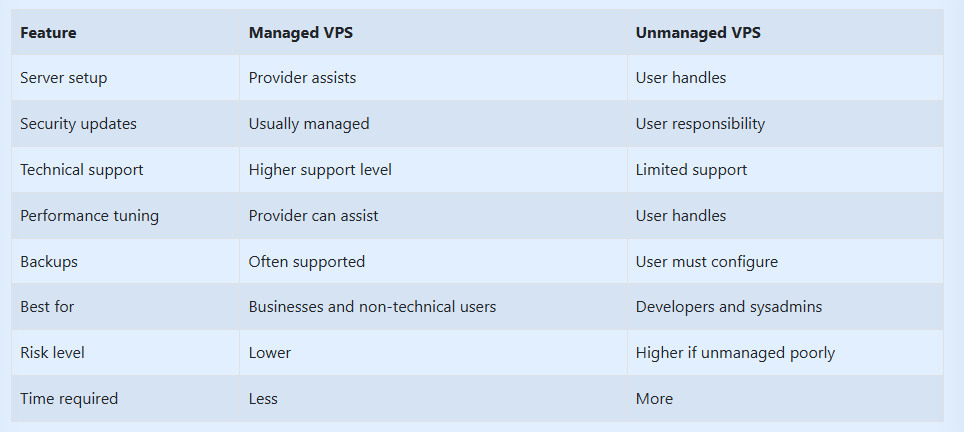964x432 pixels.
Task: Select the Backups row label
Action: tap(49, 261)
